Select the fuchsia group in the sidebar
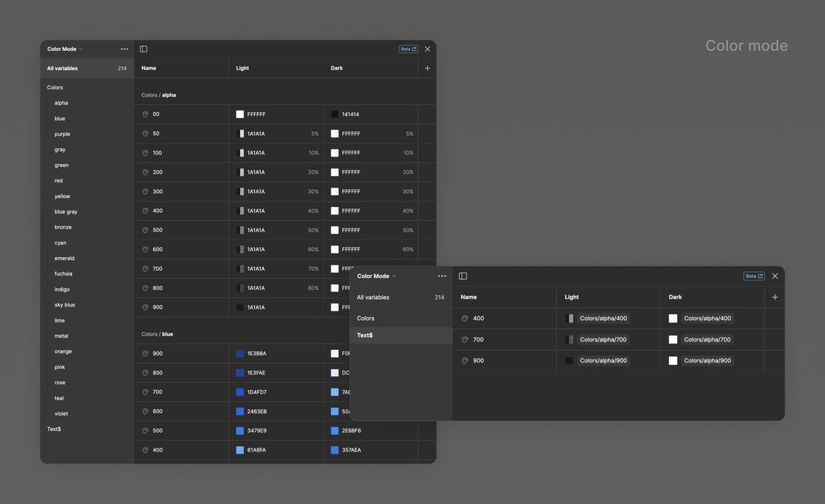This screenshot has width=825, height=504. 63,274
